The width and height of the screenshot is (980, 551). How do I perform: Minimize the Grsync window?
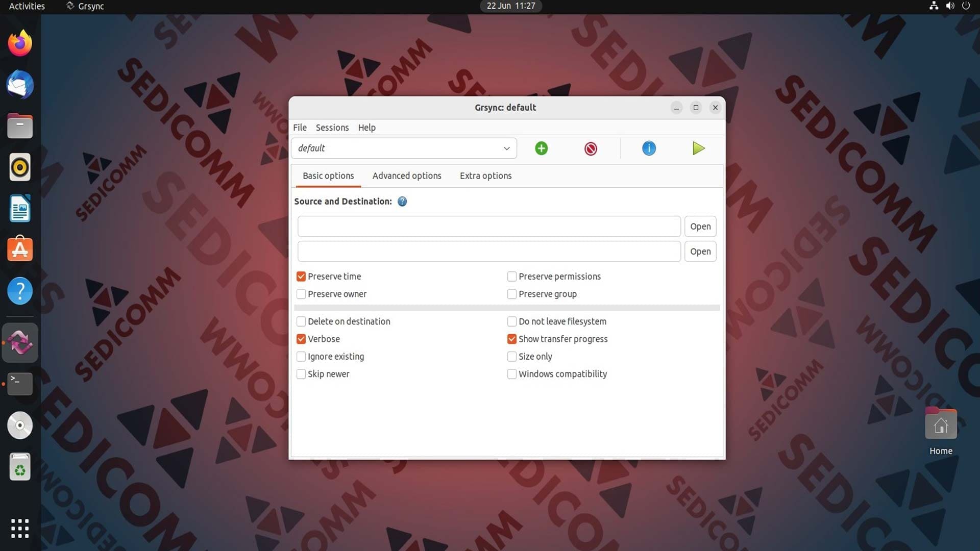(x=676, y=108)
